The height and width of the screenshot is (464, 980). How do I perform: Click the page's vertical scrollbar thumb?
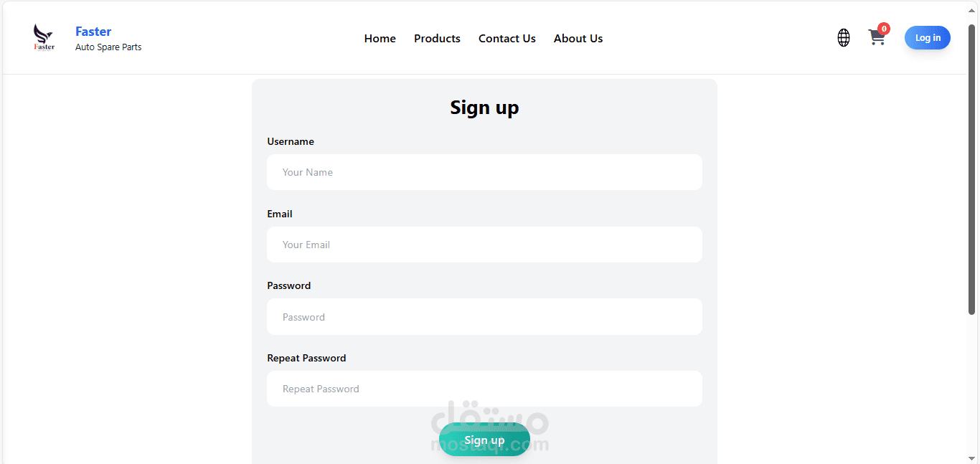(x=972, y=169)
